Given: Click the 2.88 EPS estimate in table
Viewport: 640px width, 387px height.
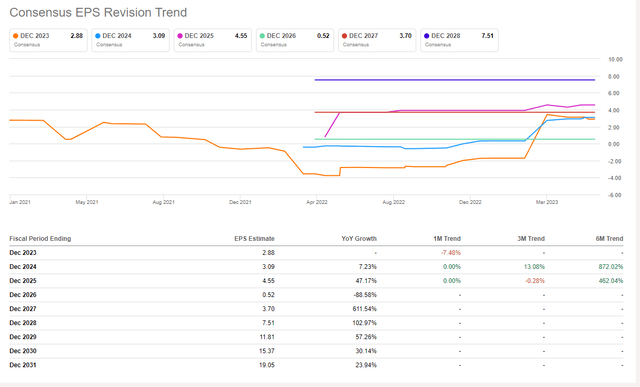Looking at the screenshot, I should tap(268, 253).
